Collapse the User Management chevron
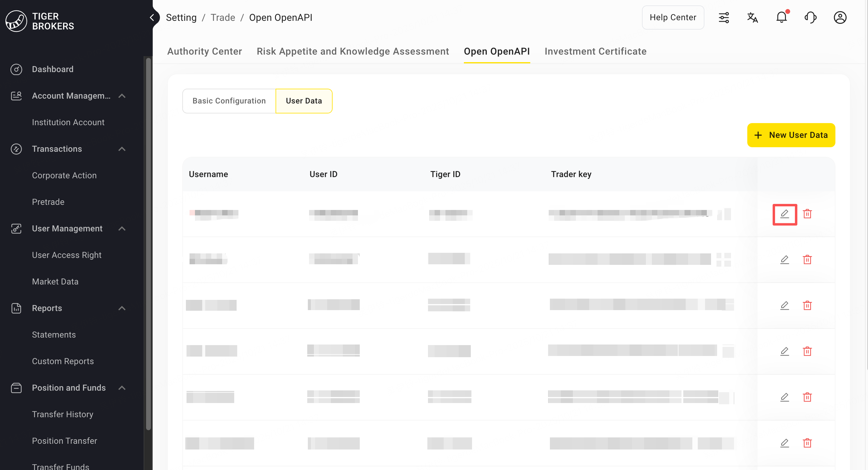This screenshot has height=470, width=868. 122,228
